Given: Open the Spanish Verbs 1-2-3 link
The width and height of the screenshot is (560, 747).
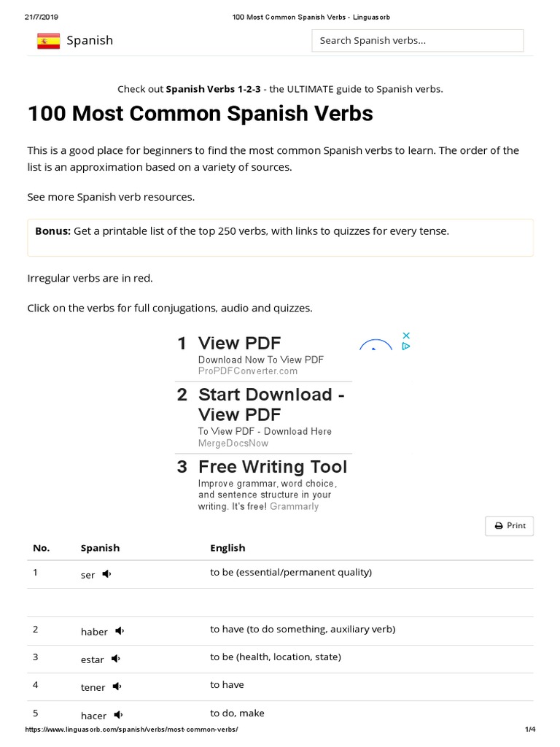Looking at the screenshot, I should coord(214,89).
